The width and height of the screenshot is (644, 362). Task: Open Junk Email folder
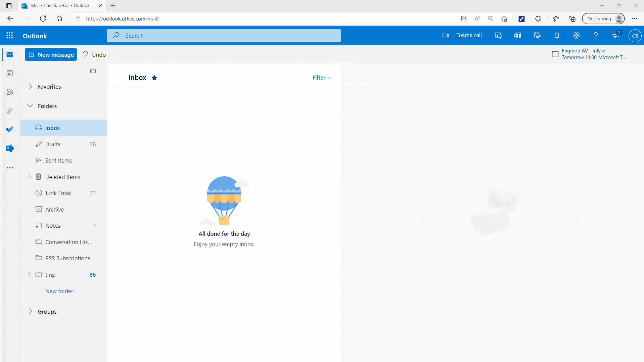[x=63, y=193]
